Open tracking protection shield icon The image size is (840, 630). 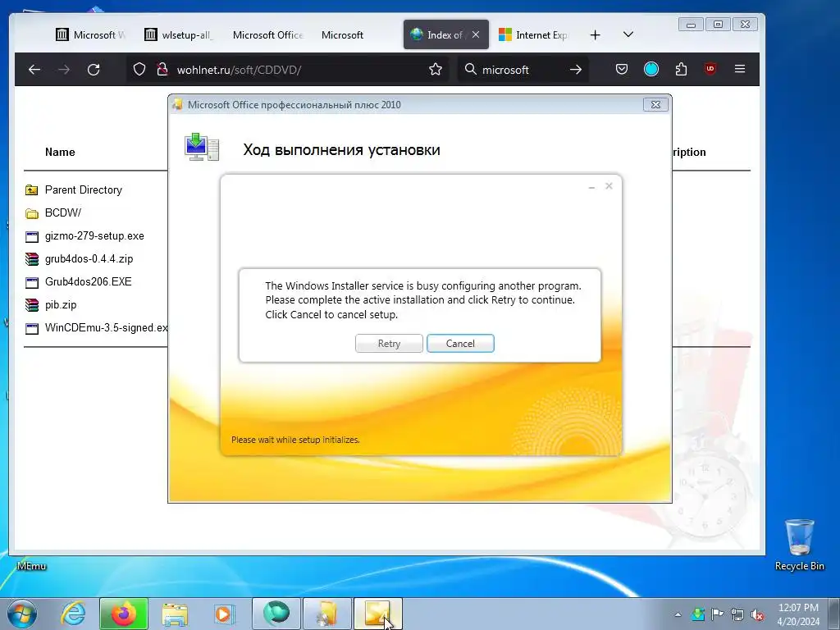click(139, 70)
